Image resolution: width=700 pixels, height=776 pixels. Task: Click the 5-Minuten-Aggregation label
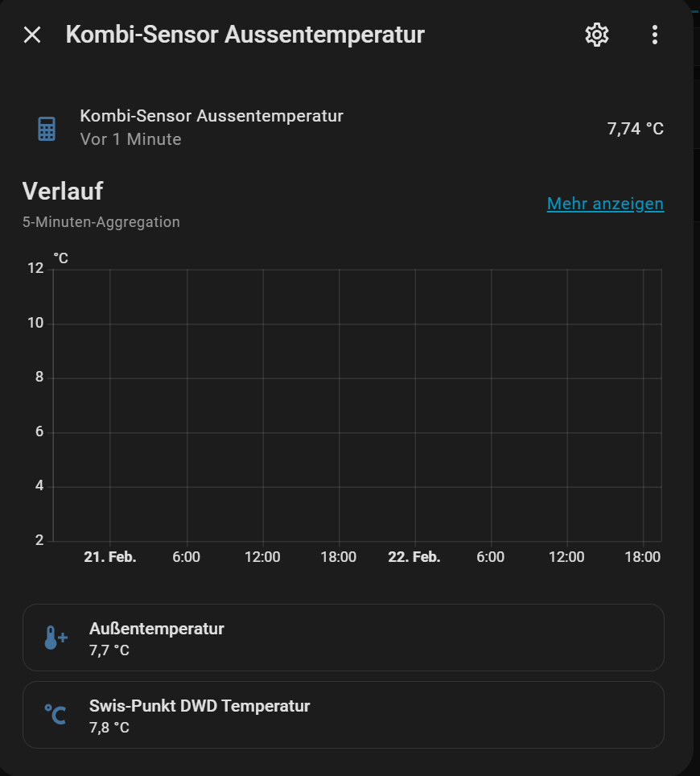click(x=101, y=222)
